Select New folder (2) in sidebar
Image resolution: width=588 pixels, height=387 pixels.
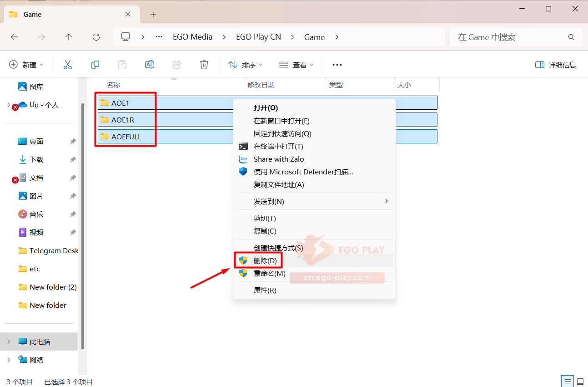(48, 287)
